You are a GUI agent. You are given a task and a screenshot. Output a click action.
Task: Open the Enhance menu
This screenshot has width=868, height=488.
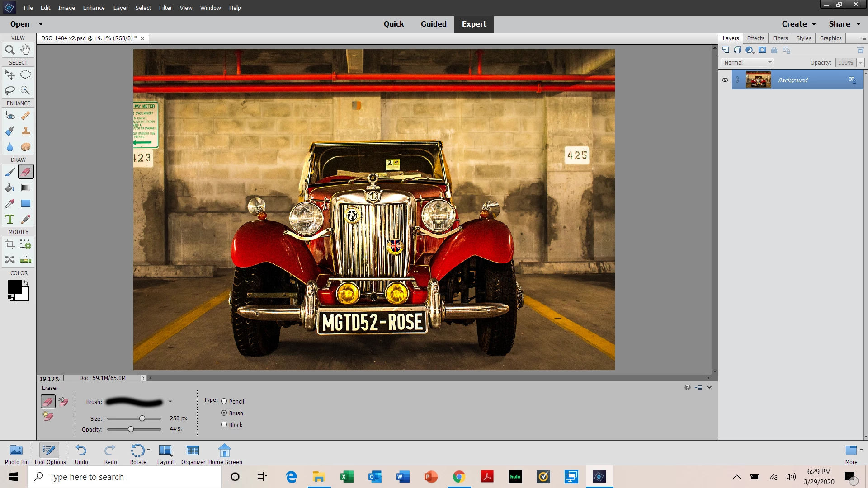tap(94, 8)
